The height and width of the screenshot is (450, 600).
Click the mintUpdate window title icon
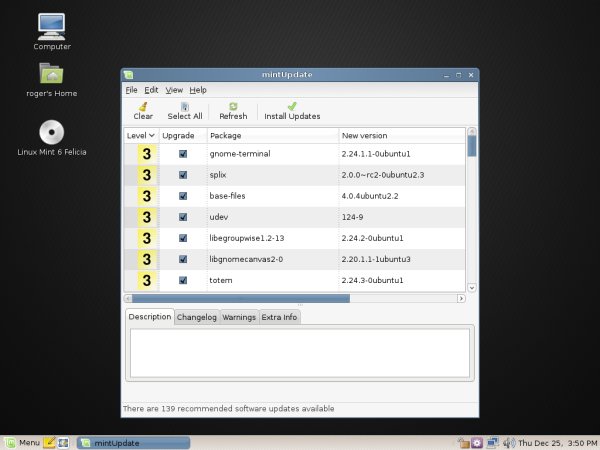point(129,75)
